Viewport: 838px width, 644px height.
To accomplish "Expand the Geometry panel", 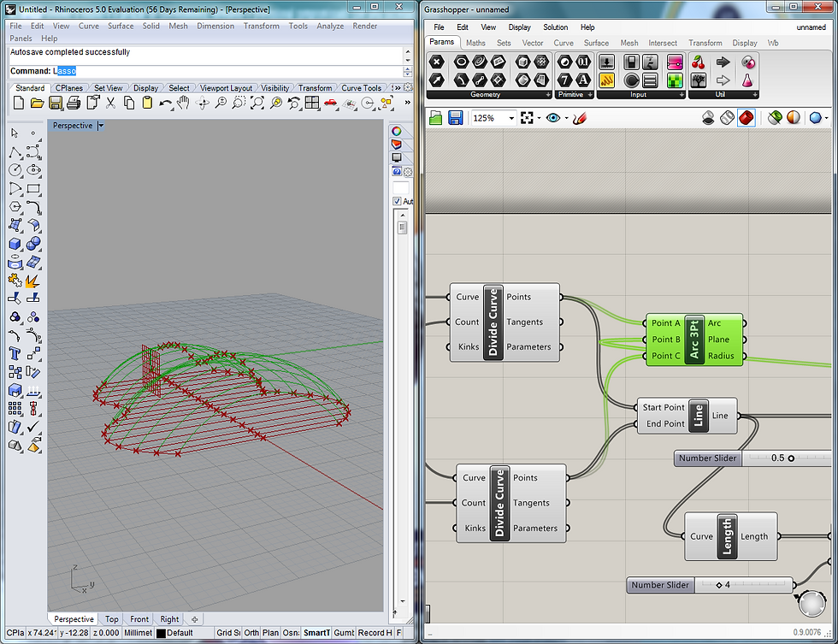I will (548, 95).
